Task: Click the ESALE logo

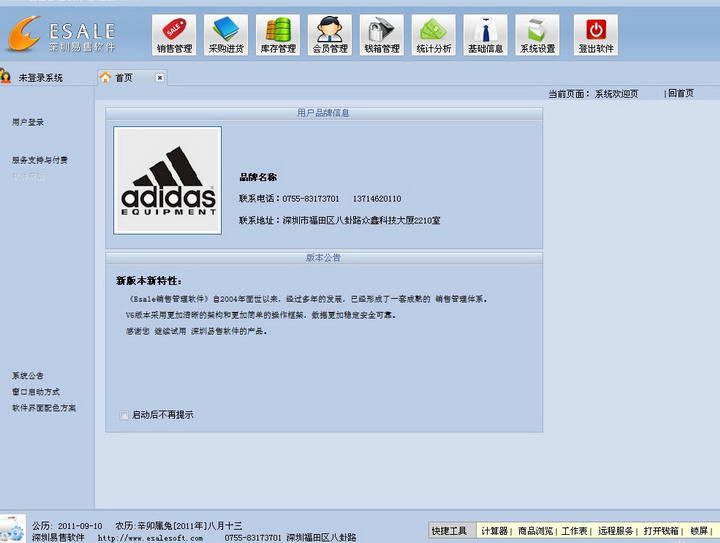Action: pyautogui.click(x=61, y=34)
